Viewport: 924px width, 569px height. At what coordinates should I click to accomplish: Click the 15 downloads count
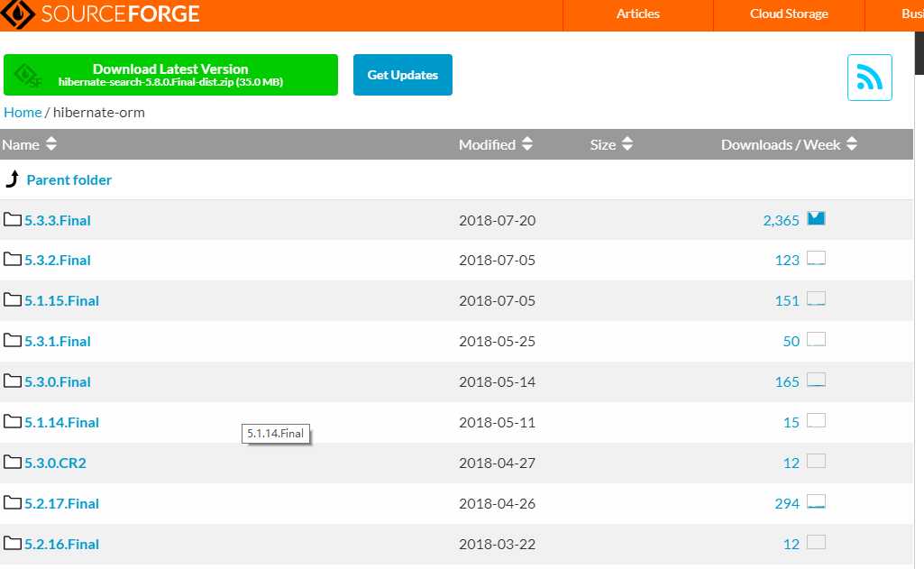791,422
